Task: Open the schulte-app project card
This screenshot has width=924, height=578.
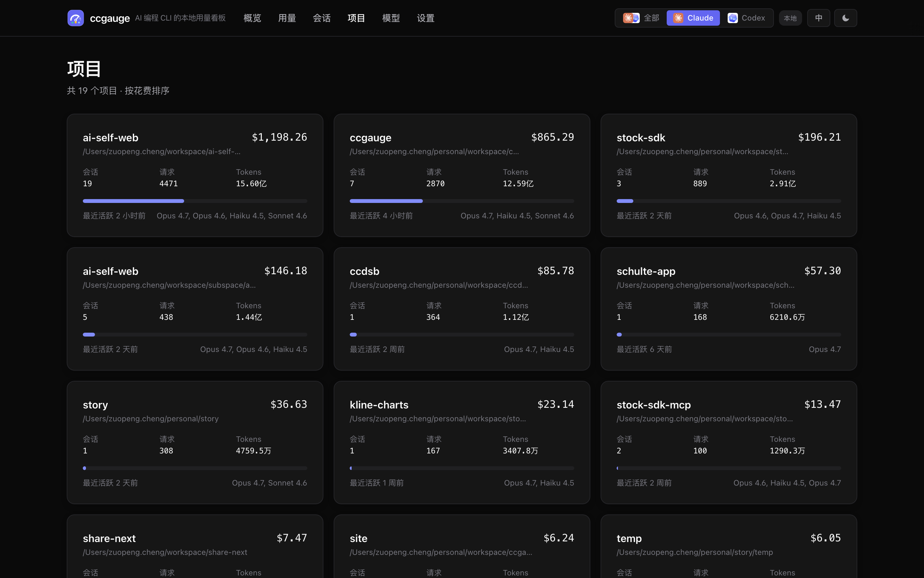Action: pyautogui.click(x=729, y=309)
